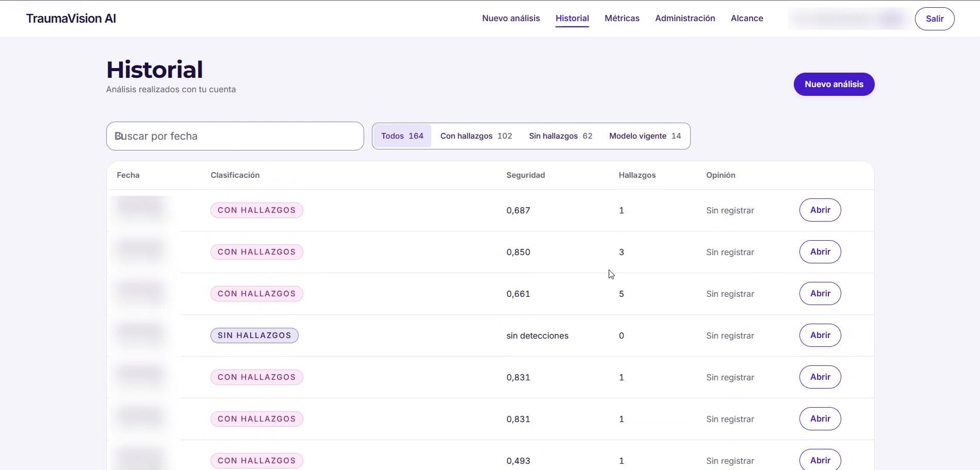Filter by Con hallazgos 102
The width and height of the screenshot is (980, 470).
476,136
